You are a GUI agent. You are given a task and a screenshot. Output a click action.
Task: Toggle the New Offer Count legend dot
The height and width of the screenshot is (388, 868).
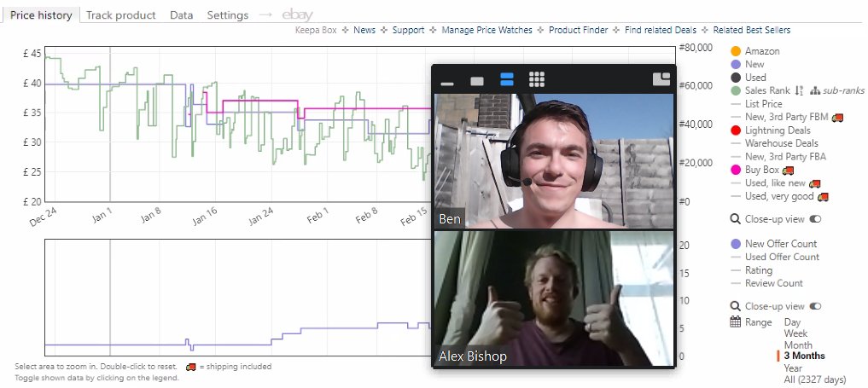[x=736, y=244]
